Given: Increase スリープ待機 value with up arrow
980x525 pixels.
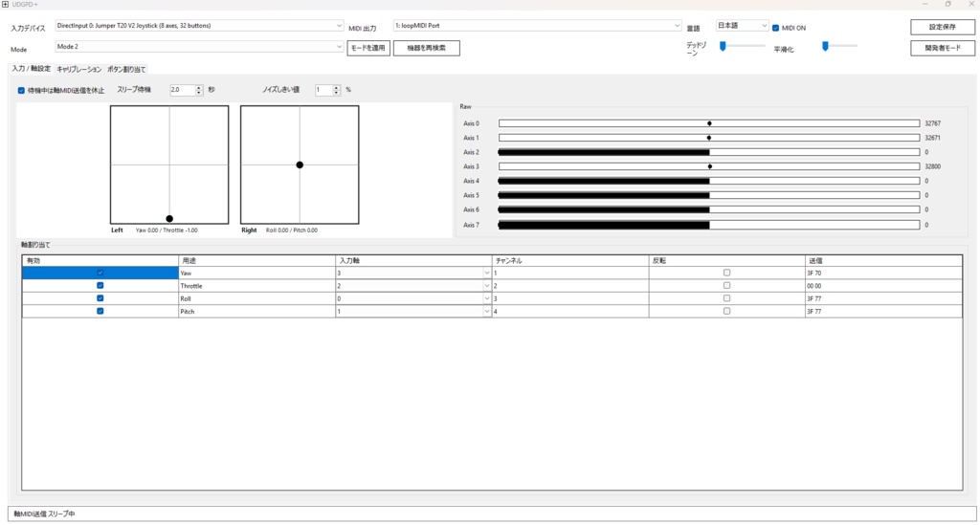Looking at the screenshot, I should pos(199,87).
